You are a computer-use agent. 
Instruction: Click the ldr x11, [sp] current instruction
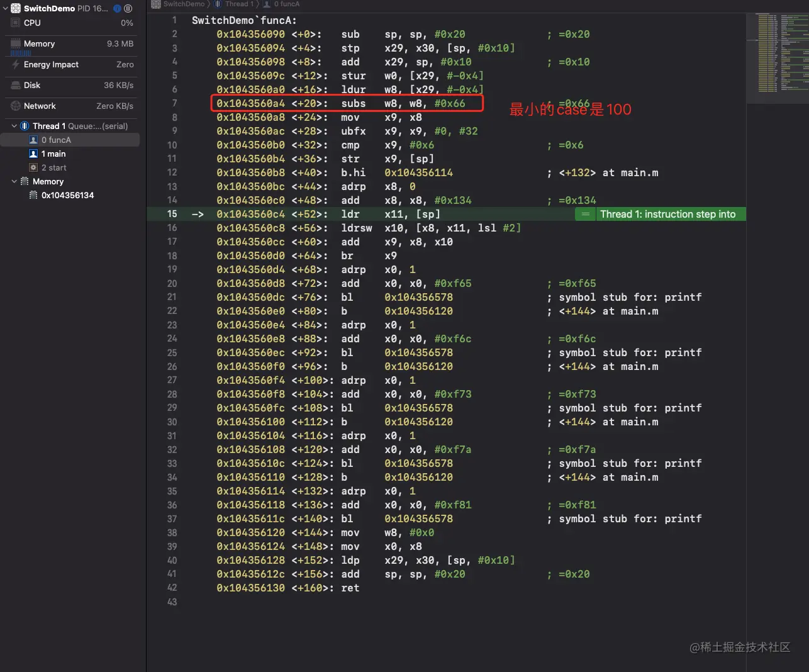pos(391,214)
